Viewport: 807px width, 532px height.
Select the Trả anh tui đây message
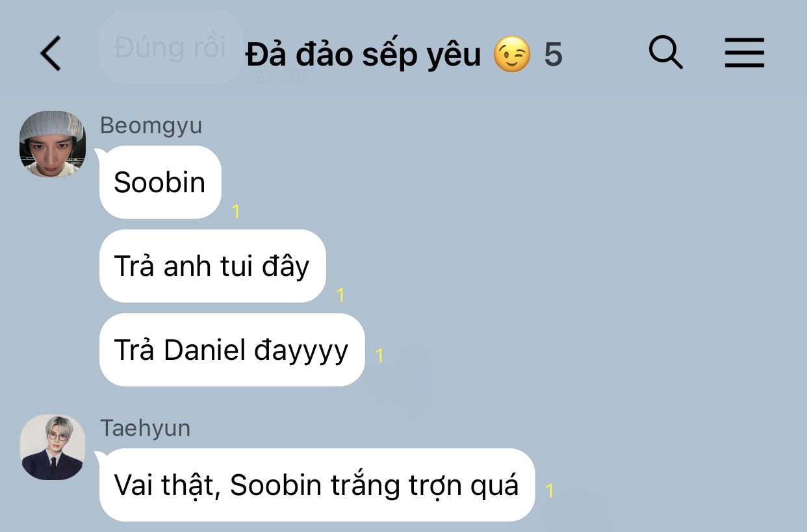coord(212,266)
